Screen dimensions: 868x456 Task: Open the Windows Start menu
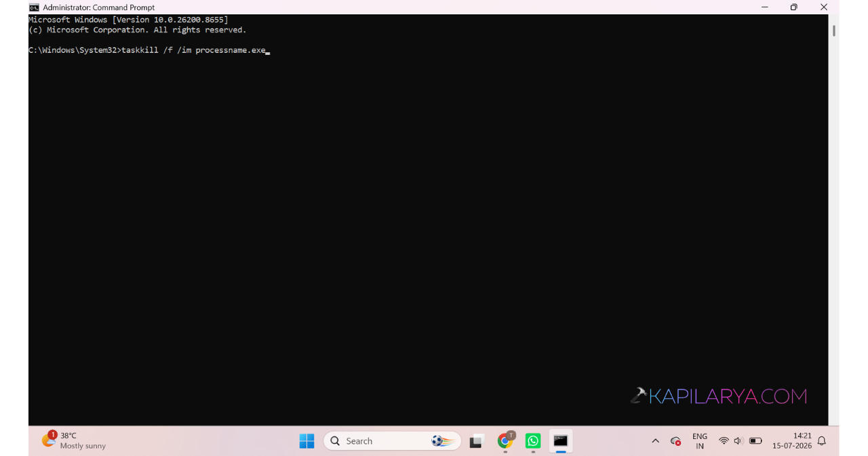[307, 441]
